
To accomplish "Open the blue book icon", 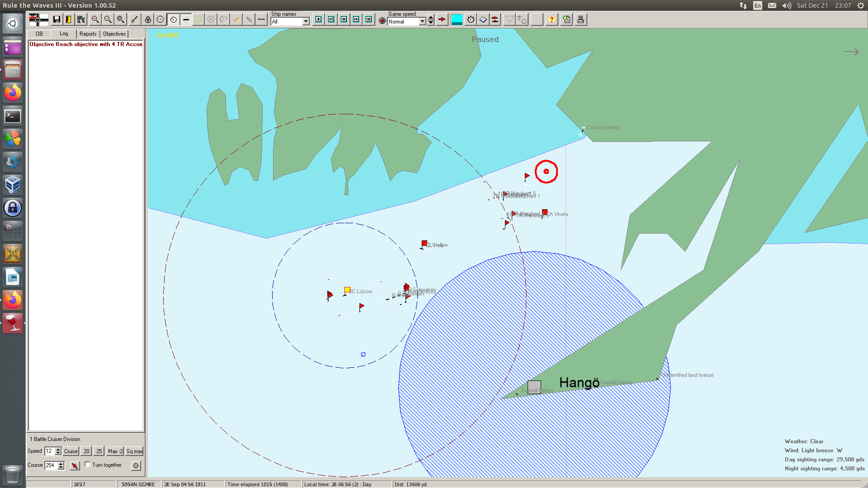I will 483,19.
